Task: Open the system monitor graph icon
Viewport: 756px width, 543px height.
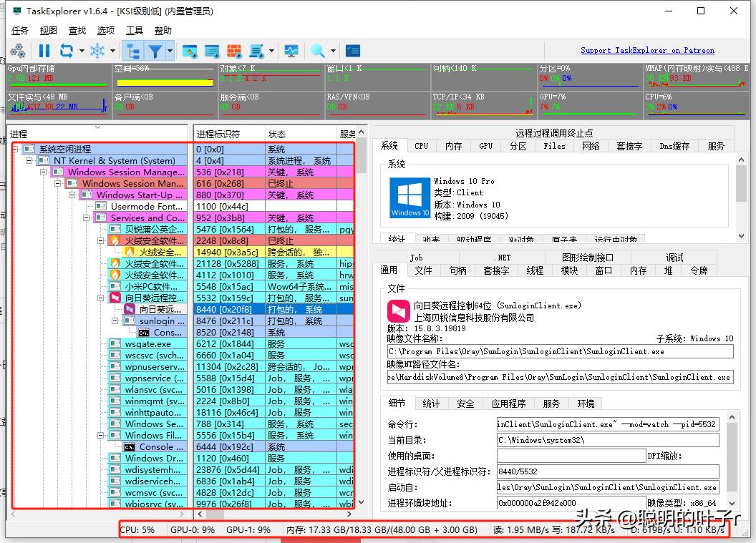Action: tap(292, 51)
